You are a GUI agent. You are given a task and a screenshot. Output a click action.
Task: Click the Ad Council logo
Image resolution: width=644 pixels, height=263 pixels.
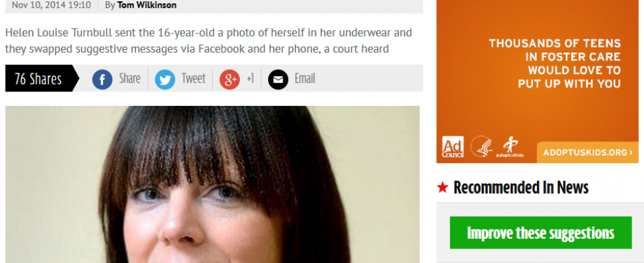coord(453,147)
